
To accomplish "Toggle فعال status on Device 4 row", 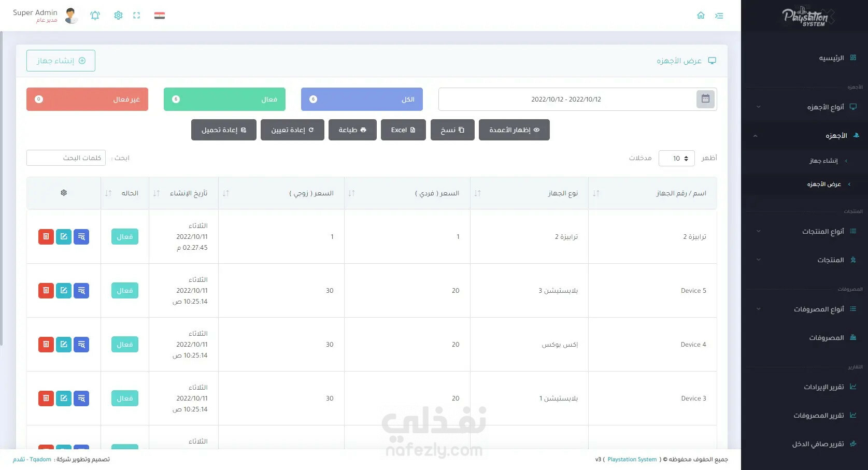I will (125, 345).
